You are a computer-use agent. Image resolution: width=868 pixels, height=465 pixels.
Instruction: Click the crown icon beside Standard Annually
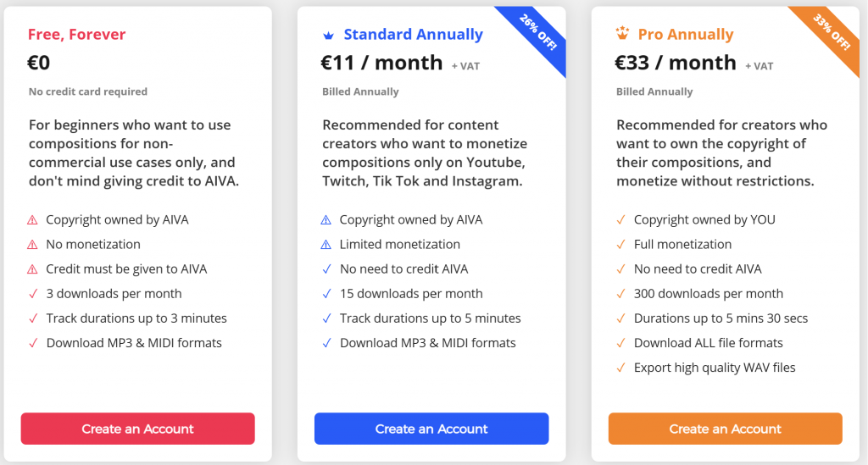click(329, 36)
